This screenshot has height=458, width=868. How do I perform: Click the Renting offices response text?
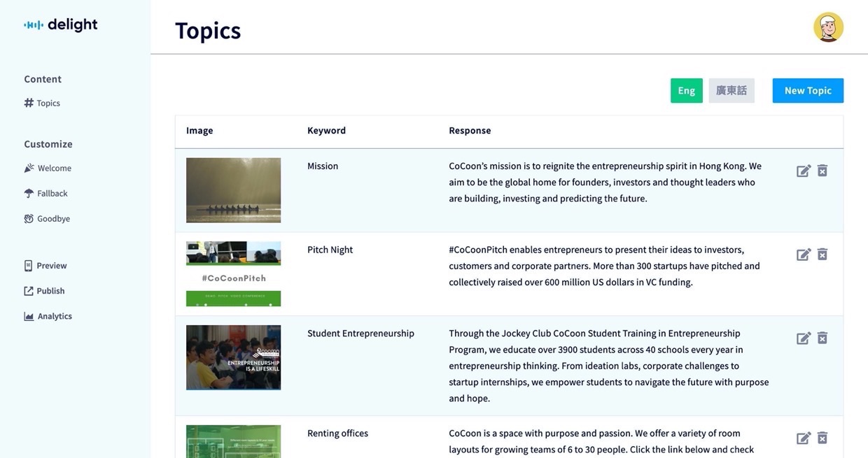tap(601, 442)
